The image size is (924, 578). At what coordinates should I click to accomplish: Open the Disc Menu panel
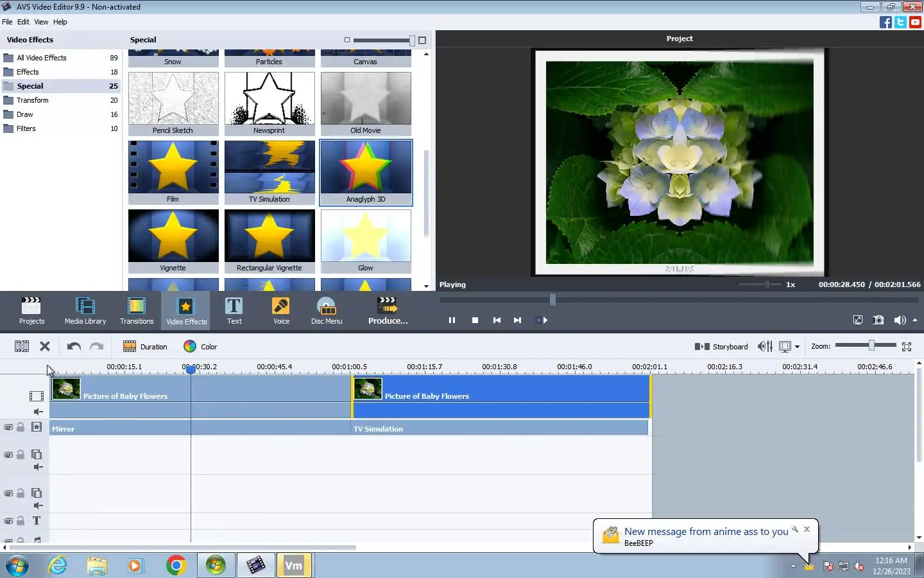[327, 310]
